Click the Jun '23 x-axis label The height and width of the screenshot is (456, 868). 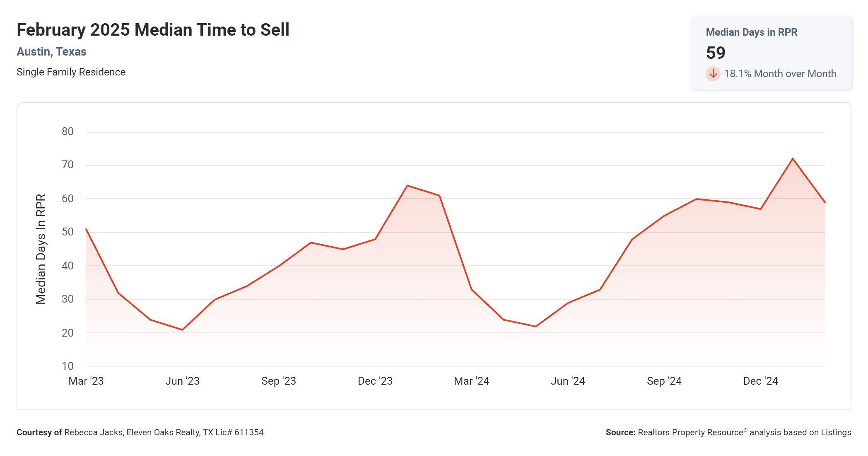tap(182, 381)
